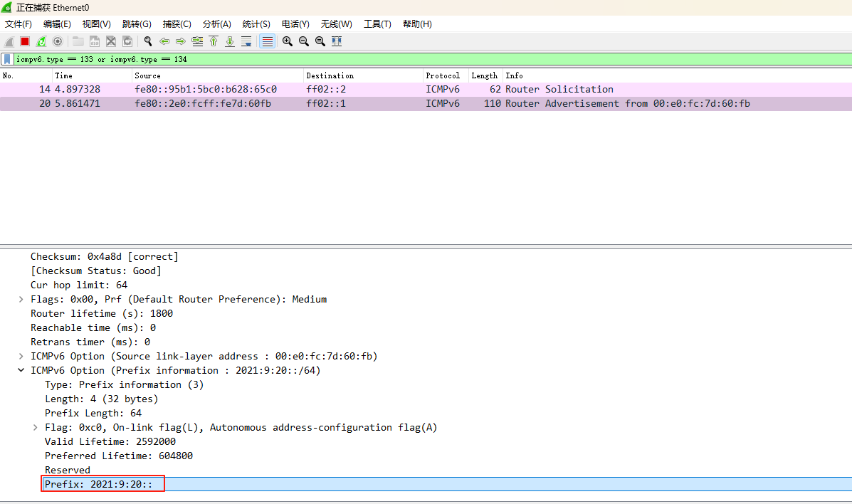This screenshot has width=852, height=504.
Task: Select the Reserved field line
Action: [x=68, y=471]
